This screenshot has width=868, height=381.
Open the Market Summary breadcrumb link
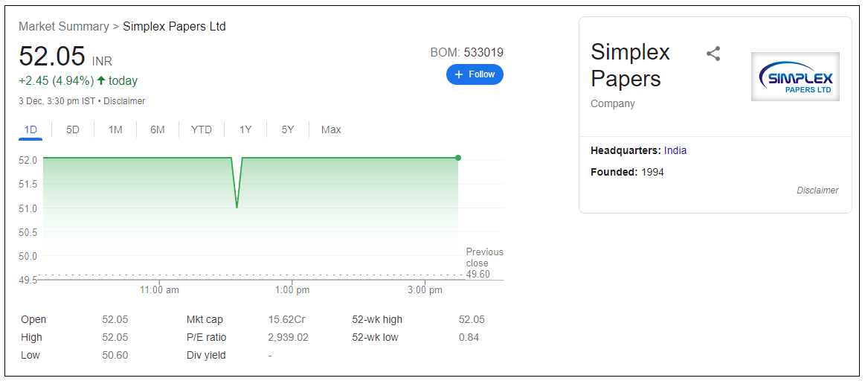click(64, 27)
